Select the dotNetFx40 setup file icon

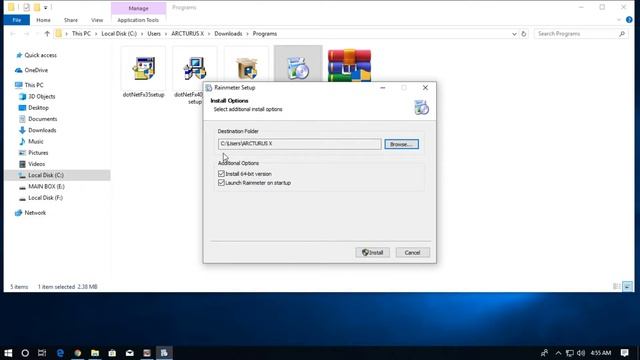pos(195,69)
